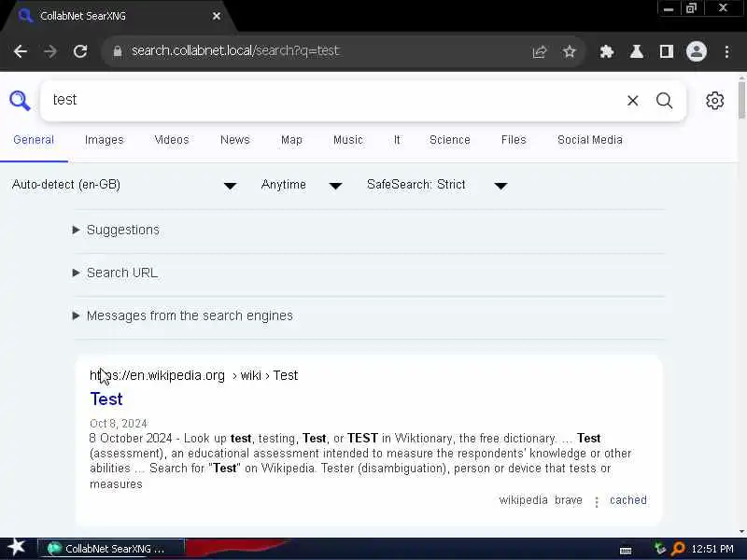The width and height of the screenshot is (747, 560).
Task: Submit search with magnifier button
Action: 664,101
